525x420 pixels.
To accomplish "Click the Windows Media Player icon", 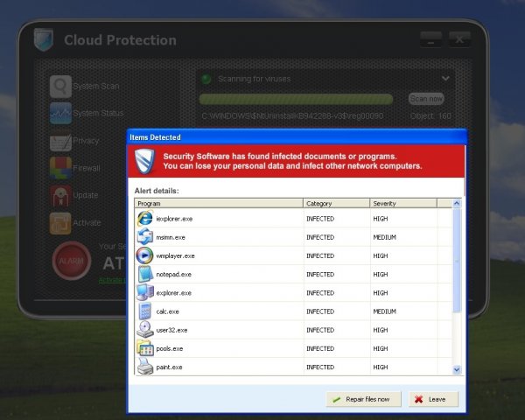I will pos(145,255).
